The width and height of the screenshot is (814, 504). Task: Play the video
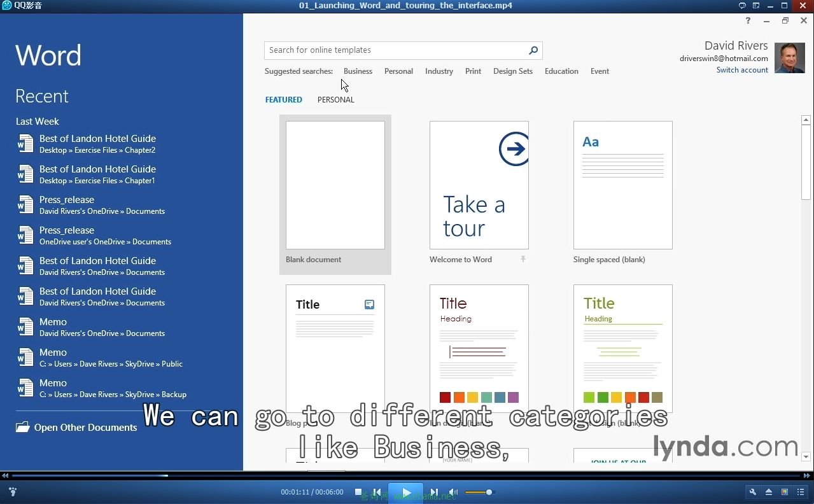[405, 493]
